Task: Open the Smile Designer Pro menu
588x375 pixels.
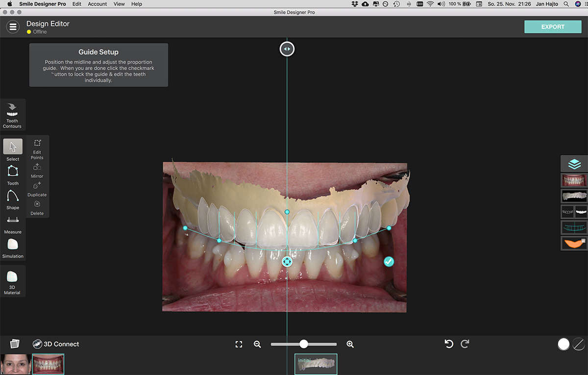Action: pyautogui.click(x=42, y=4)
